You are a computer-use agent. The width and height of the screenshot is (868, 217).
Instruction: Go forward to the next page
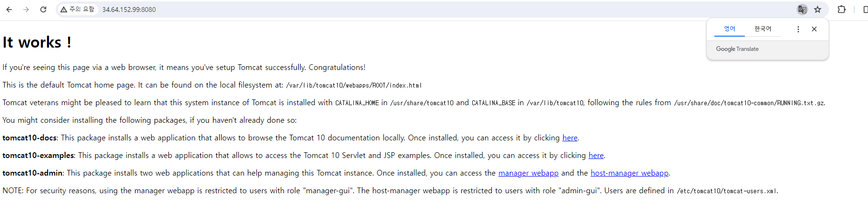coord(26,10)
